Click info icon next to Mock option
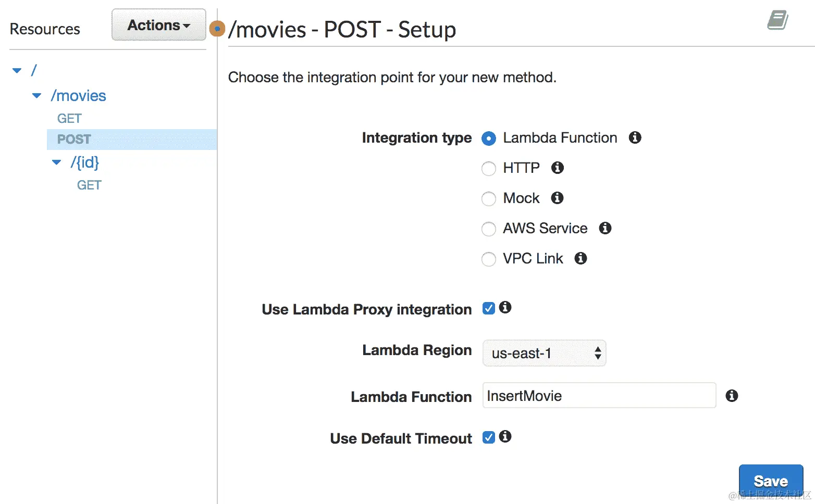The image size is (815, 504). [557, 198]
